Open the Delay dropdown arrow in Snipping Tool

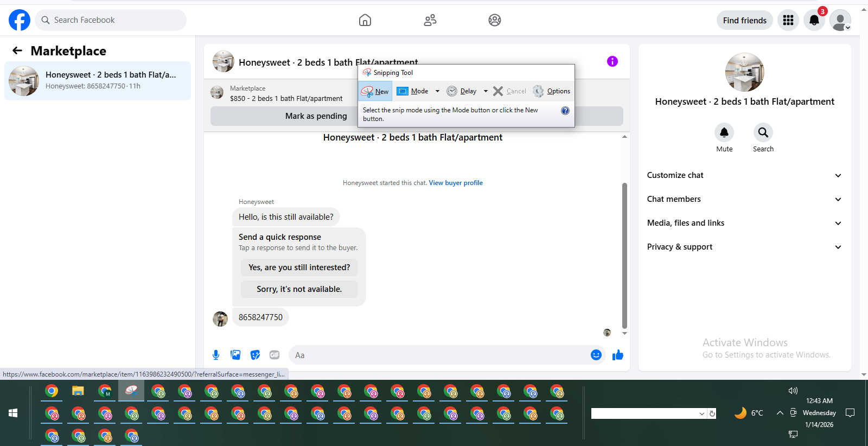[486, 91]
